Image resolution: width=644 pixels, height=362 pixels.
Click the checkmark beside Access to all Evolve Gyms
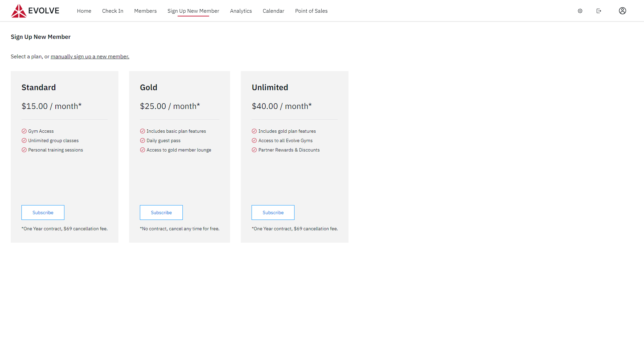(254, 140)
